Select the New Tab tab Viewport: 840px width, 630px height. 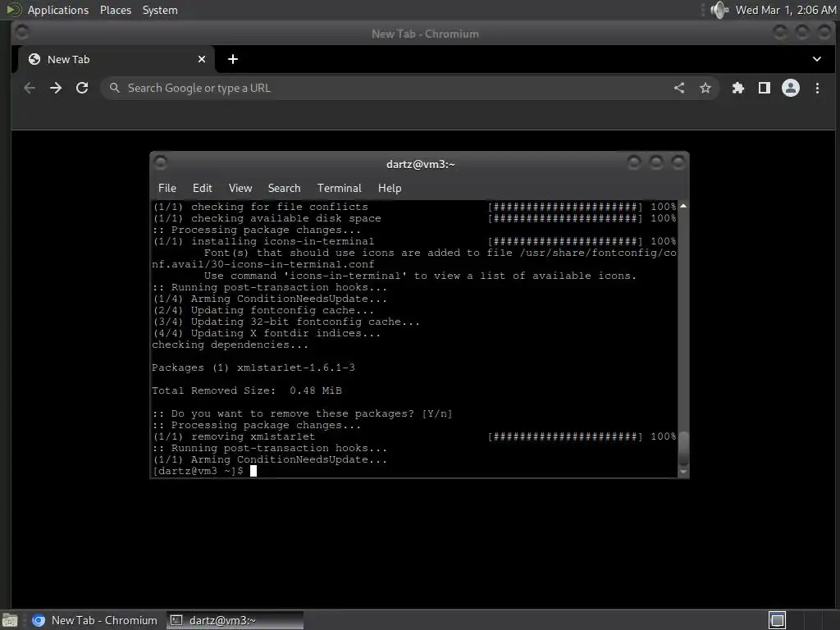[x=116, y=59]
